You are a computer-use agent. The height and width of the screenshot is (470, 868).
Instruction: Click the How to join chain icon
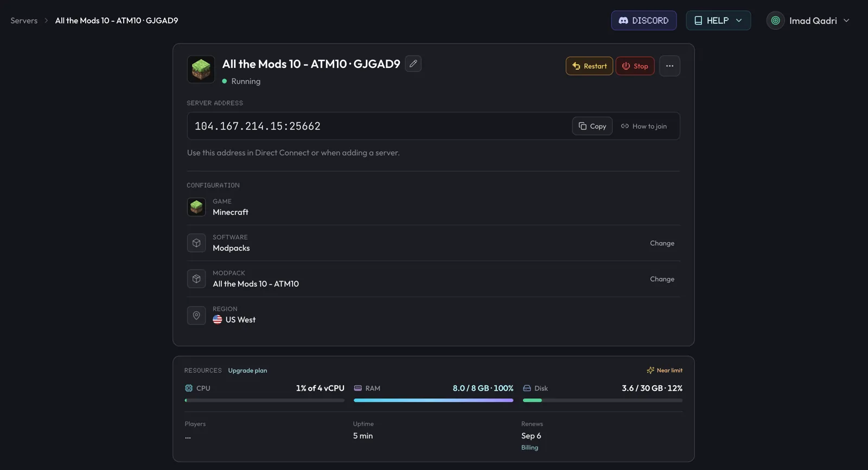(625, 126)
